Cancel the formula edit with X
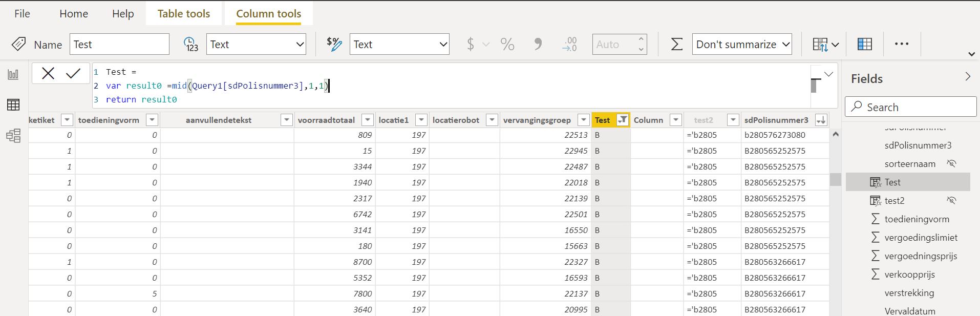Image resolution: width=980 pixels, height=316 pixels. (x=48, y=73)
